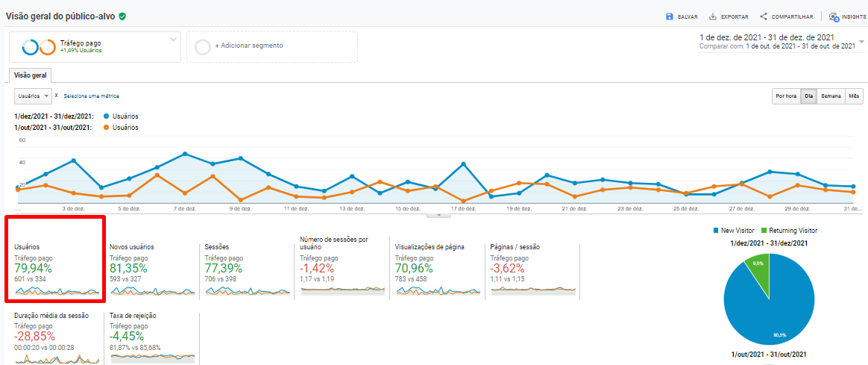Click the Tráfego pago segment circles icon
The width and height of the screenshot is (868, 365).
coord(39,46)
